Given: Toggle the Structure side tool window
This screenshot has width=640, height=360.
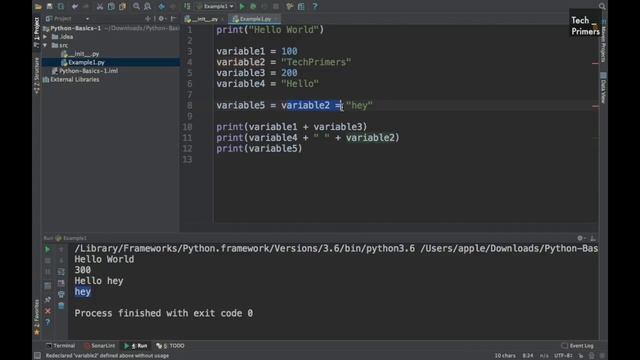Looking at the screenshot, I should tap(37, 75).
